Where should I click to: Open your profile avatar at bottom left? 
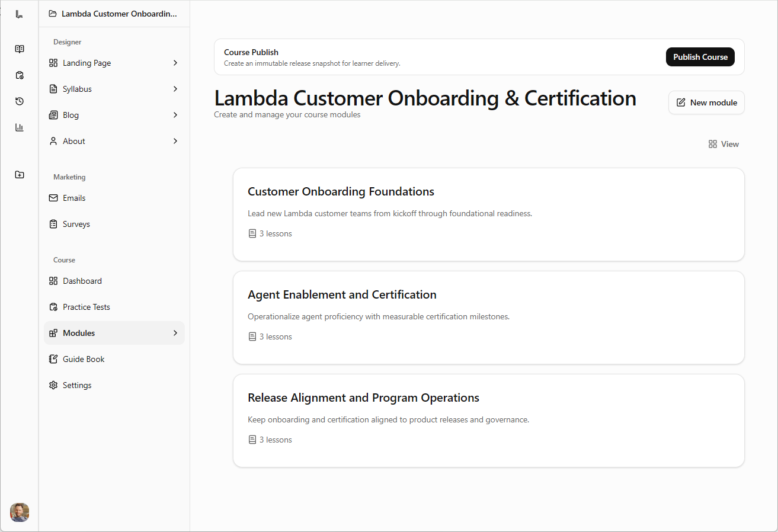pyautogui.click(x=19, y=512)
